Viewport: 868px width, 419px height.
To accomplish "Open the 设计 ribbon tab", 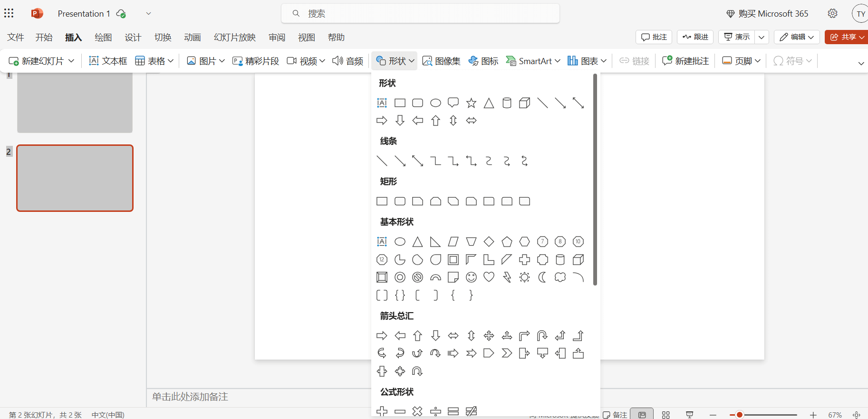I will pos(133,37).
